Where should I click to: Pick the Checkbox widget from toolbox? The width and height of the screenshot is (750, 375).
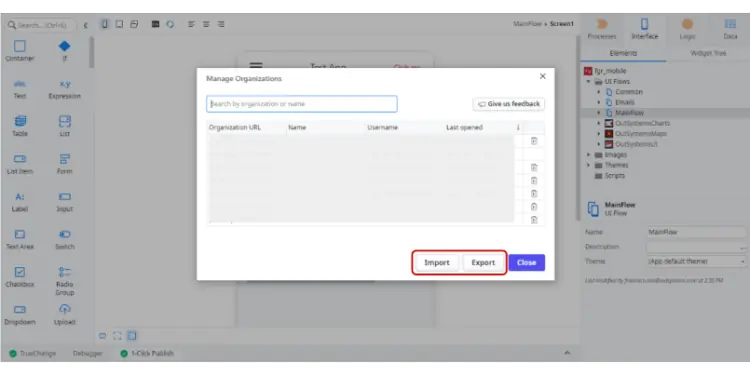20,272
